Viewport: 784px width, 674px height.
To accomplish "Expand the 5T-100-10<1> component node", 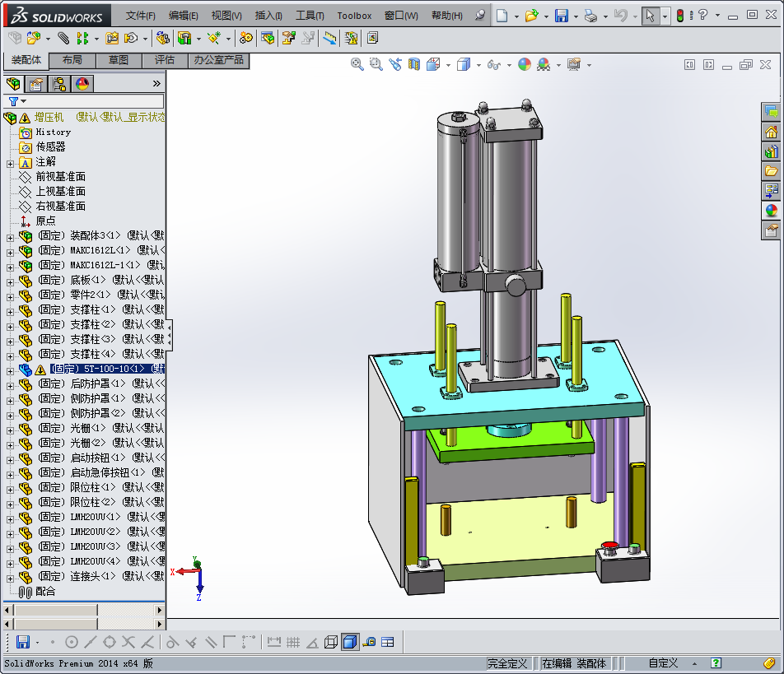I will coord(10,371).
